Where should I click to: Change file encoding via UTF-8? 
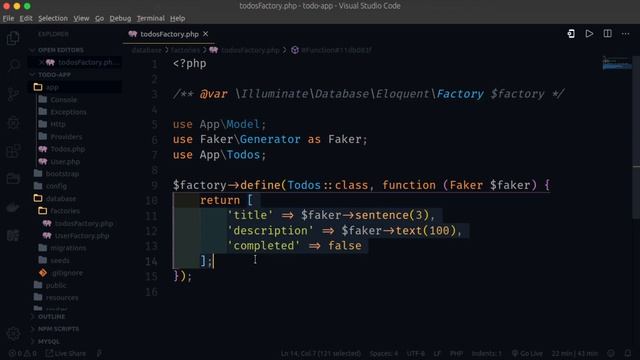coord(416,353)
